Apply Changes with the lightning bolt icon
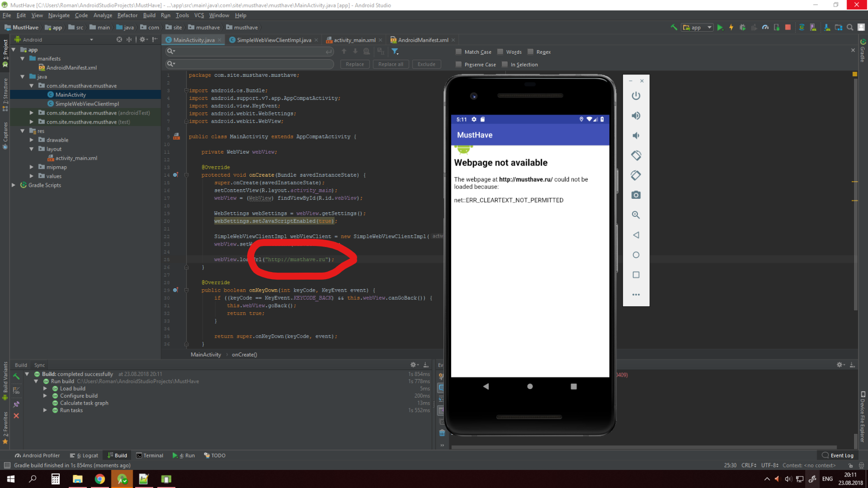 pos(731,28)
